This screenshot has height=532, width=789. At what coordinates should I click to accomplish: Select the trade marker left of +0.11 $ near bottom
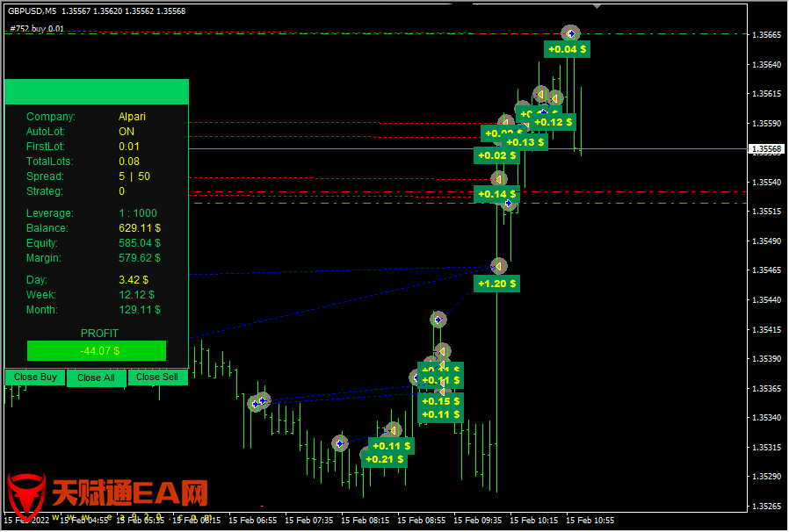tap(339, 443)
